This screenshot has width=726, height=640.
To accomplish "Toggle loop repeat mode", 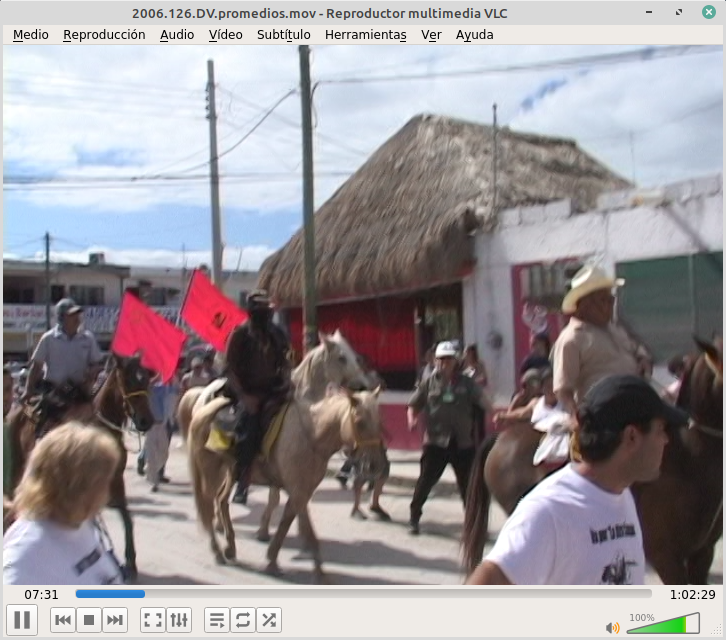I will pyautogui.click(x=243, y=620).
